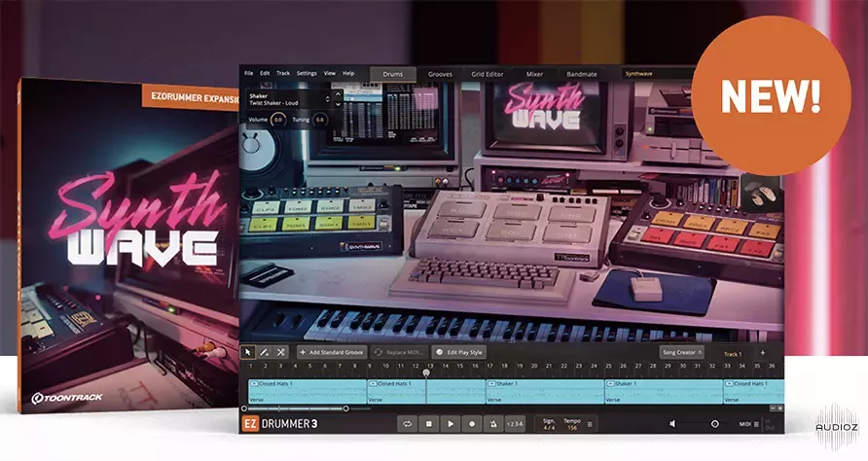The image size is (868, 461).
Task: Add a new track with plus icon
Action: point(762,352)
